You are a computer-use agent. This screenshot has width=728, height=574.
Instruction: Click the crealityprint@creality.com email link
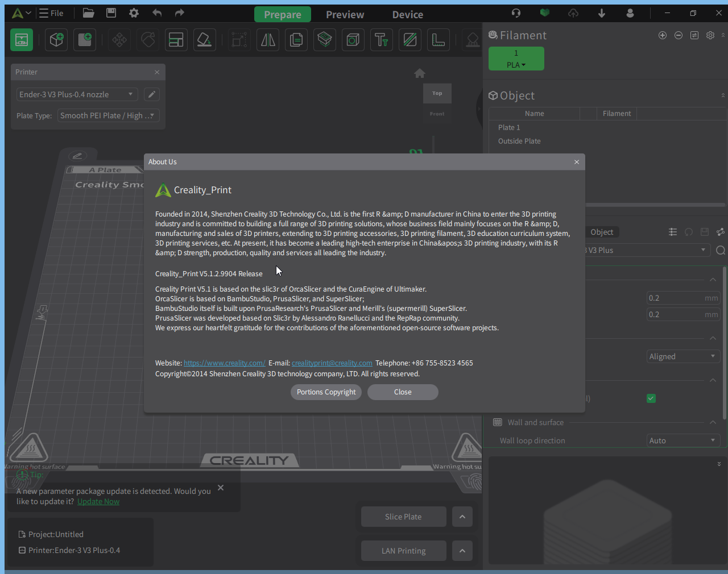coord(332,363)
